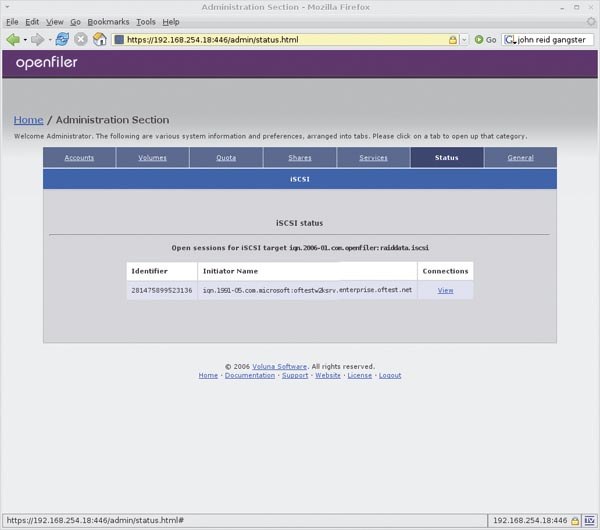This screenshot has width=600, height=530.
Task: Click the status bar padlock security icon
Action: click(575, 521)
